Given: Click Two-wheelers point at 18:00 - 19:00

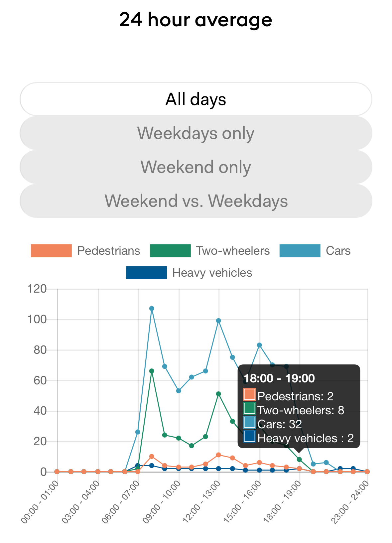Looking at the screenshot, I should pyautogui.click(x=299, y=459).
